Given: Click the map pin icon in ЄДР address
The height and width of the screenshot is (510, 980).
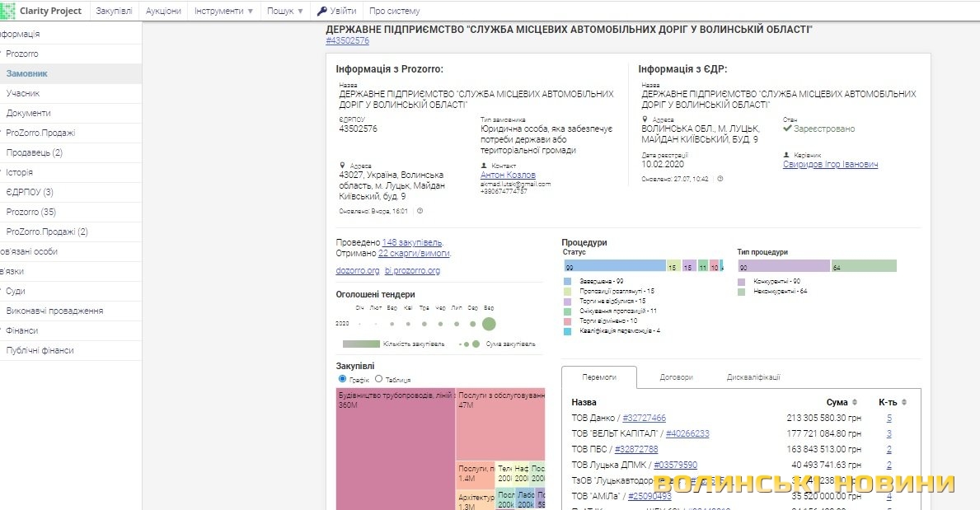Looking at the screenshot, I should [x=645, y=119].
